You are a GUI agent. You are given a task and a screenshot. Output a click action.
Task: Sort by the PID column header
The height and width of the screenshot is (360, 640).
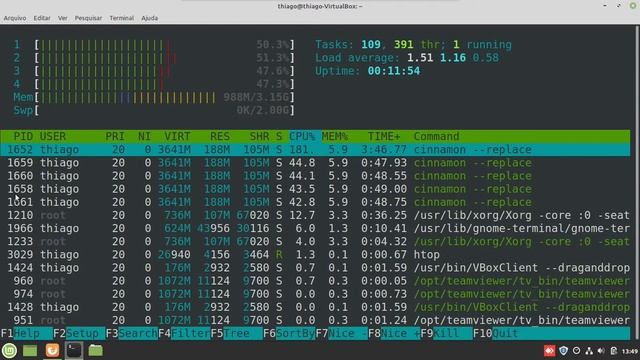pyautogui.click(x=23, y=136)
